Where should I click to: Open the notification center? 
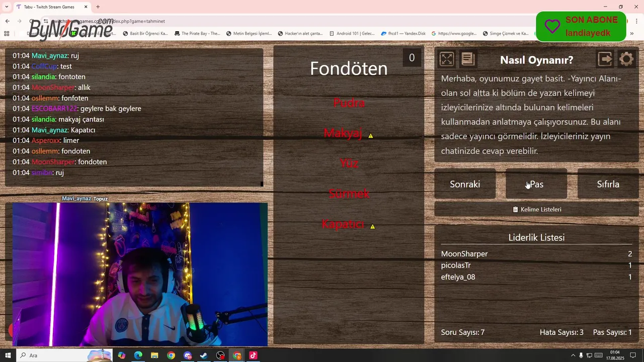(x=633, y=355)
